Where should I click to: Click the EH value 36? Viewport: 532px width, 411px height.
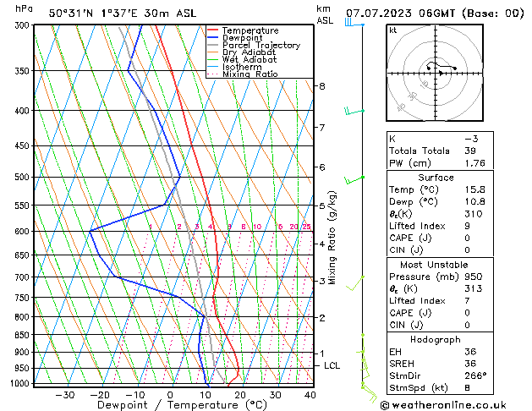point(470,352)
